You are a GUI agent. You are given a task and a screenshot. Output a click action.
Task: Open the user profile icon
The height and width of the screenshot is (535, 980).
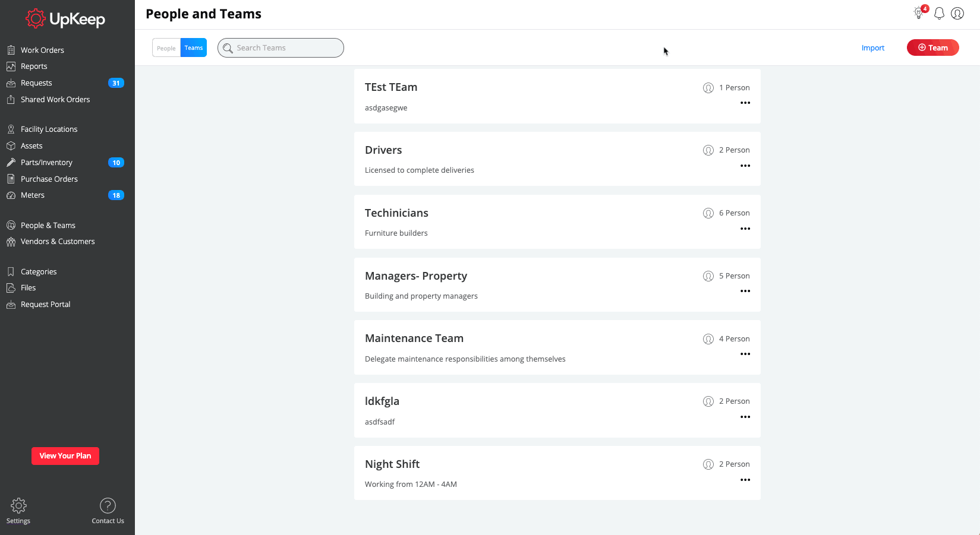[x=957, y=14]
